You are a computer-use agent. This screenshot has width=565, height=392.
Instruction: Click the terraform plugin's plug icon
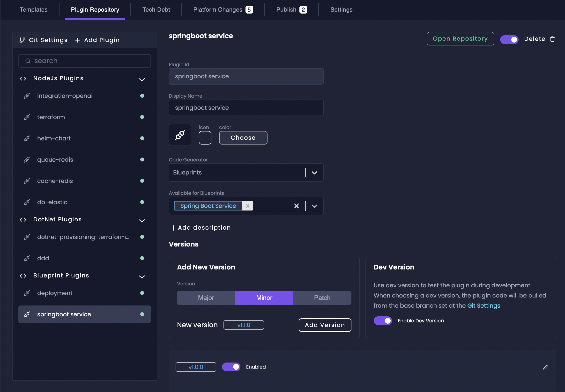(27, 117)
